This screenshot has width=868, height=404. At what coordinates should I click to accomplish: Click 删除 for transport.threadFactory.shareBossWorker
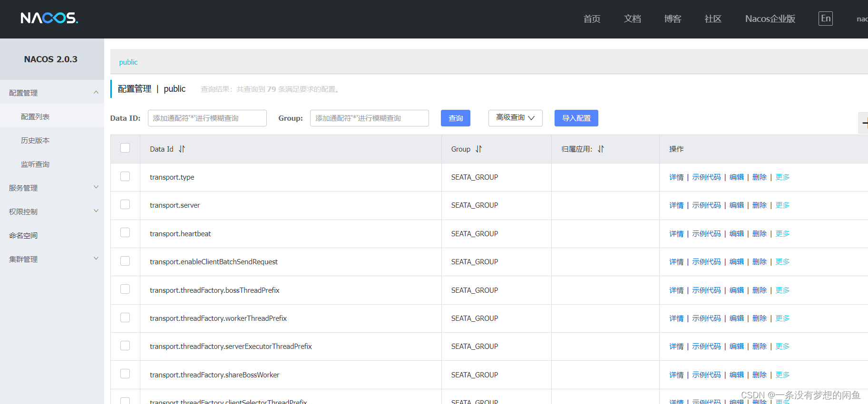[760, 375]
